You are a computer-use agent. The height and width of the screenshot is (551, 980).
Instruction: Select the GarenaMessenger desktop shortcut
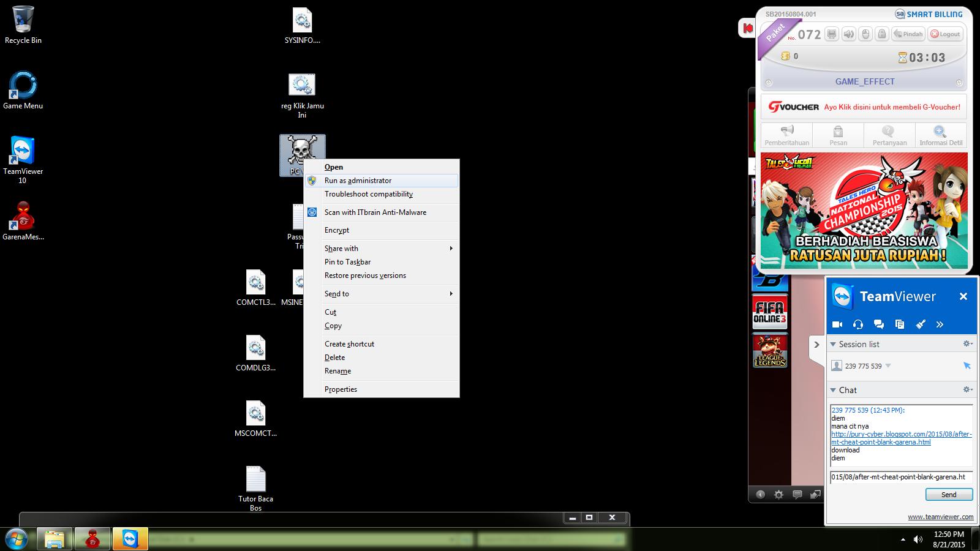point(23,222)
